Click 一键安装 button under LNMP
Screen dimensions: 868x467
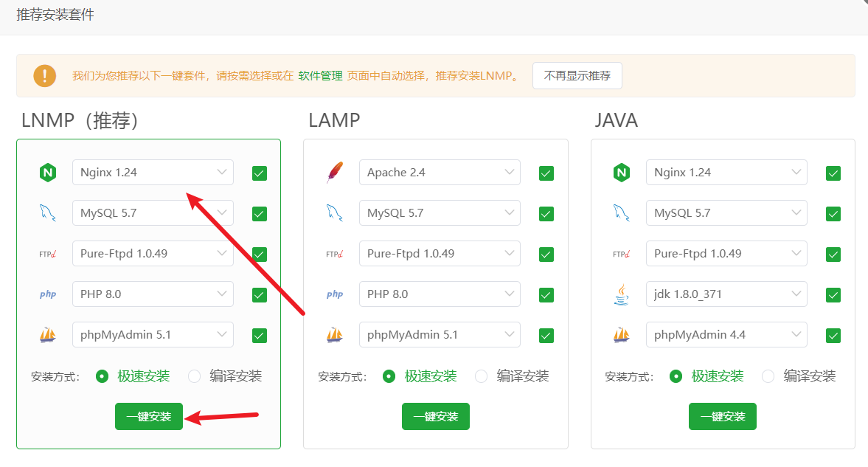(x=149, y=417)
